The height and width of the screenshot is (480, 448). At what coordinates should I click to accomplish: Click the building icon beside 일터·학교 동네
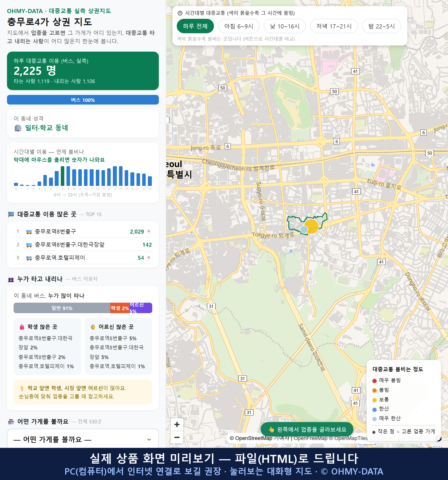18,128
